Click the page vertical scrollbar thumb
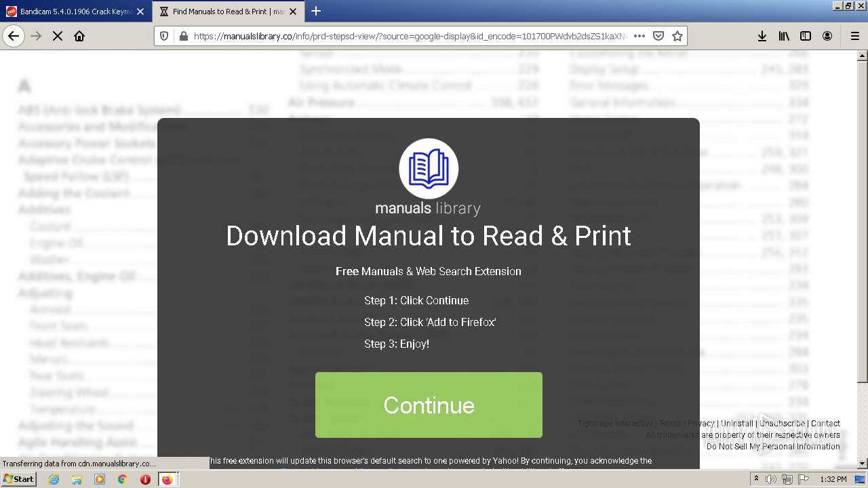The width and height of the screenshot is (868, 488). (x=863, y=221)
